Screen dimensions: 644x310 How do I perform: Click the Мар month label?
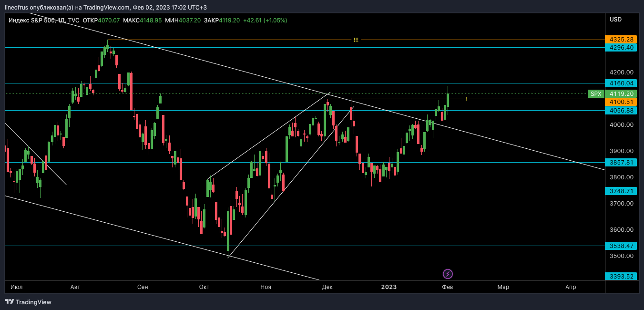503,287
